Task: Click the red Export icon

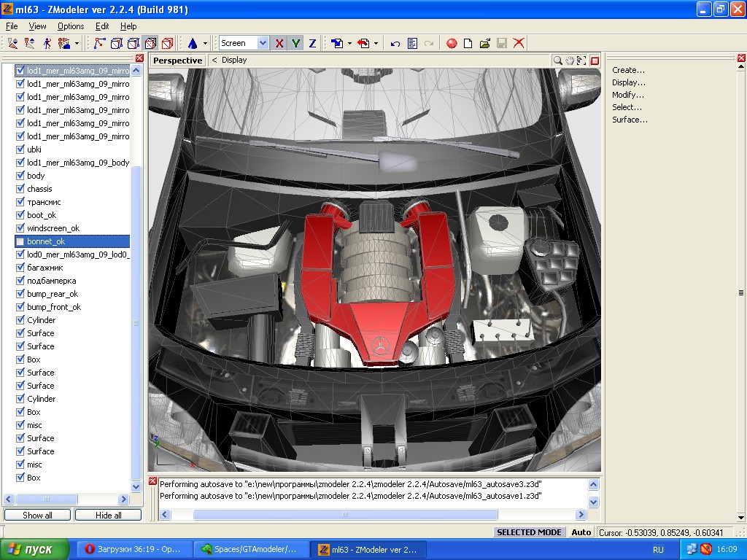Action: 363,43
